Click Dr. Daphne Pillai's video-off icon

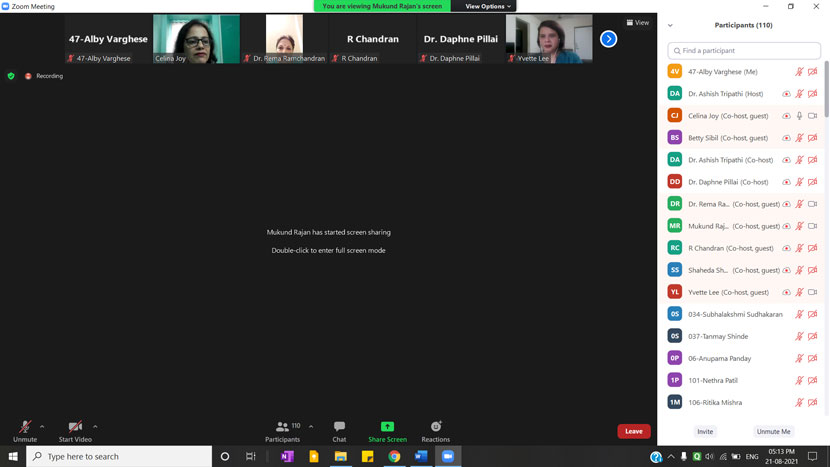click(813, 182)
